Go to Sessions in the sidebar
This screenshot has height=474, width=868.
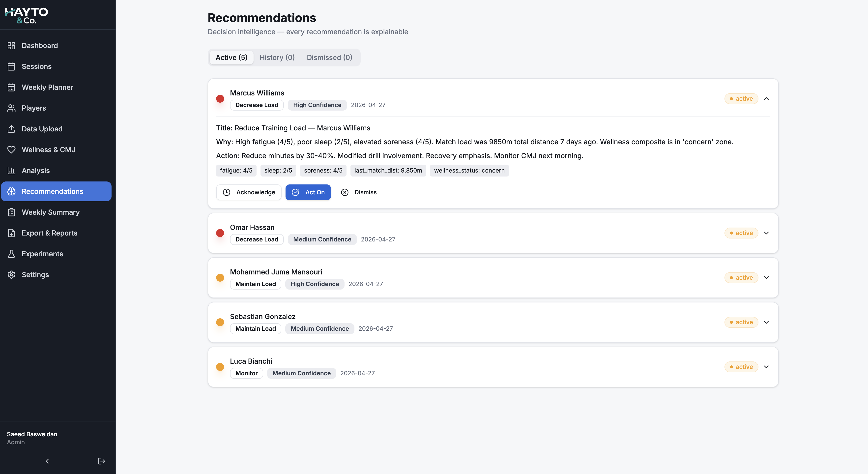56,66
